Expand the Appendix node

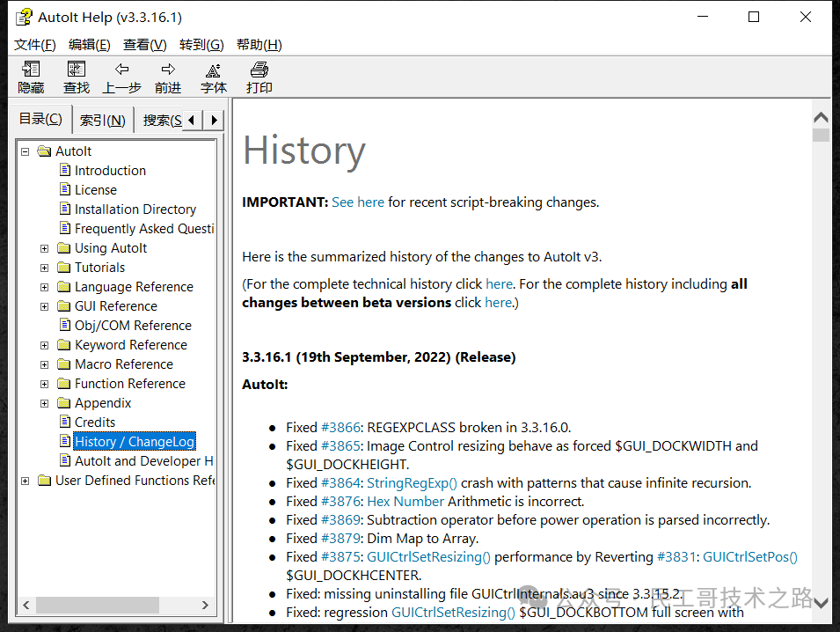(x=45, y=403)
